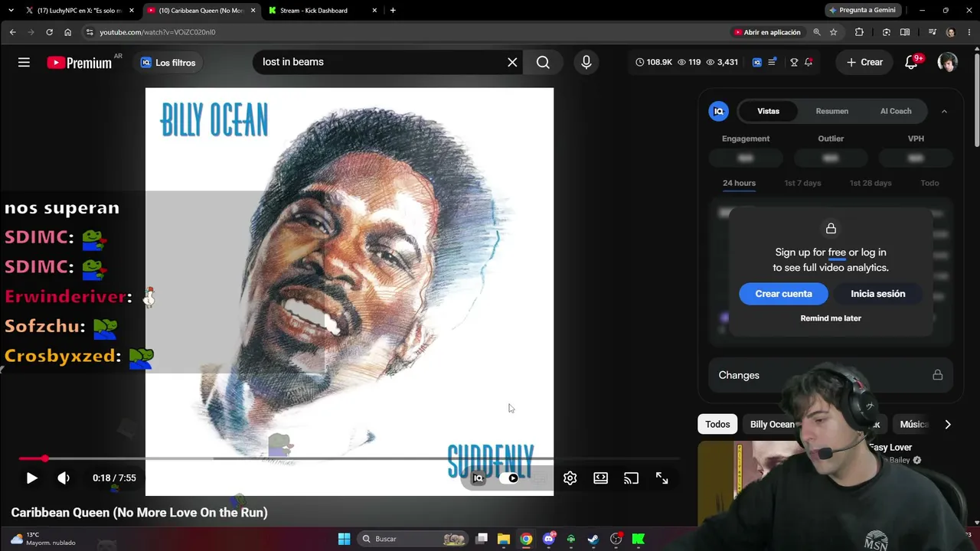
Task: Open Windows Start menu
Action: tap(344, 539)
